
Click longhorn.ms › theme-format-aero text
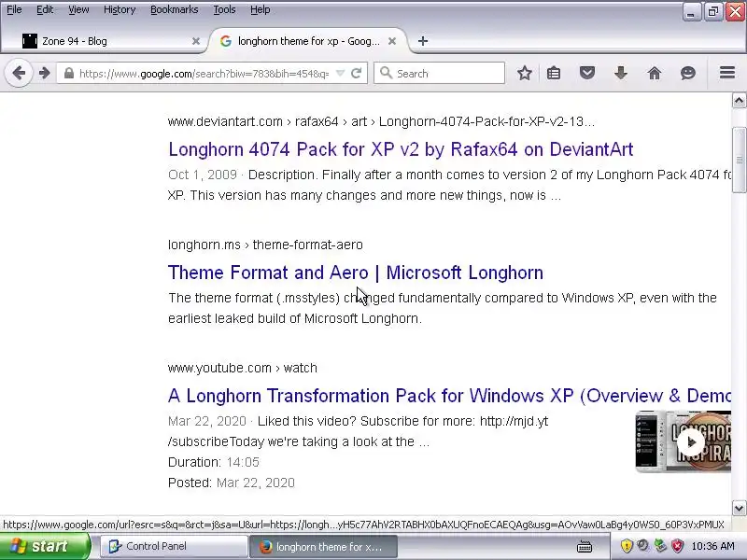tap(265, 245)
